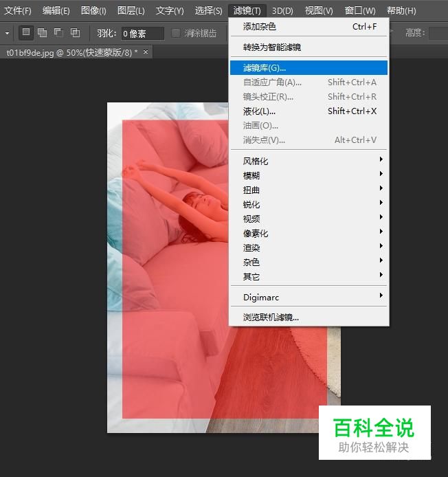Choose the Add to Selection icon
The width and height of the screenshot is (448, 477).
(x=42, y=32)
